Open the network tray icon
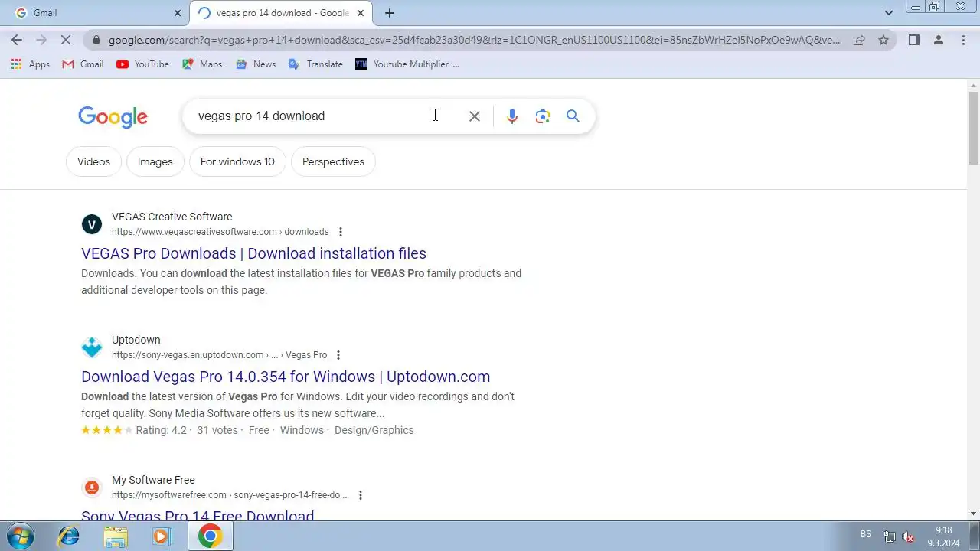 pos(889,536)
